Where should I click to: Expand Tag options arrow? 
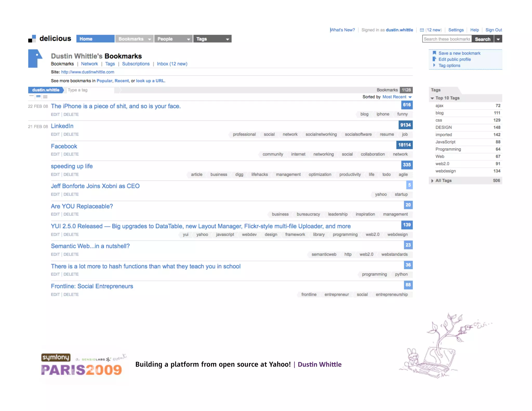[x=434, y=65]
